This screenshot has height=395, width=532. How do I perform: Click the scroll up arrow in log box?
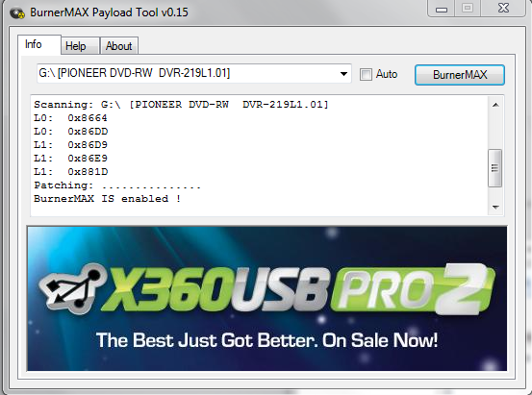click(495, 105)
